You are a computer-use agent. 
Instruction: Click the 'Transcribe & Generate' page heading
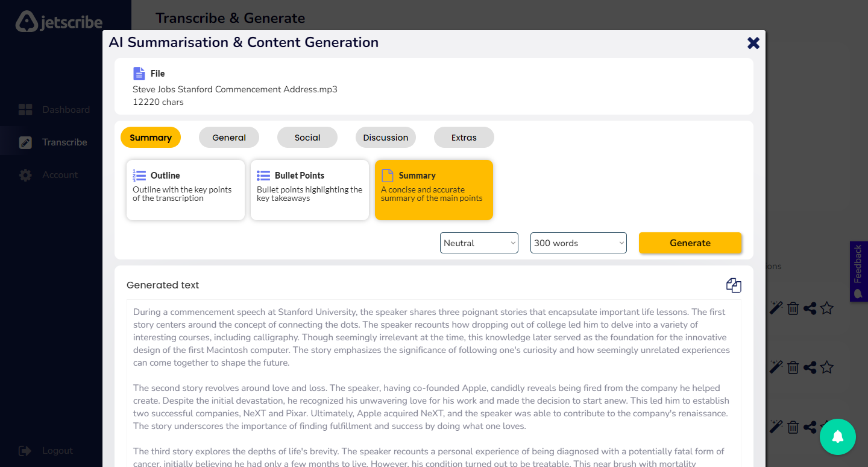(230, 18)
